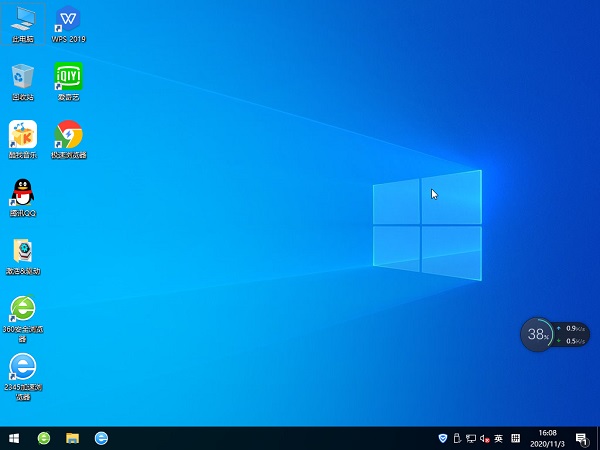Click the Windows Start button
This screenshot has width=600, height=450.
tap(14, 438)
